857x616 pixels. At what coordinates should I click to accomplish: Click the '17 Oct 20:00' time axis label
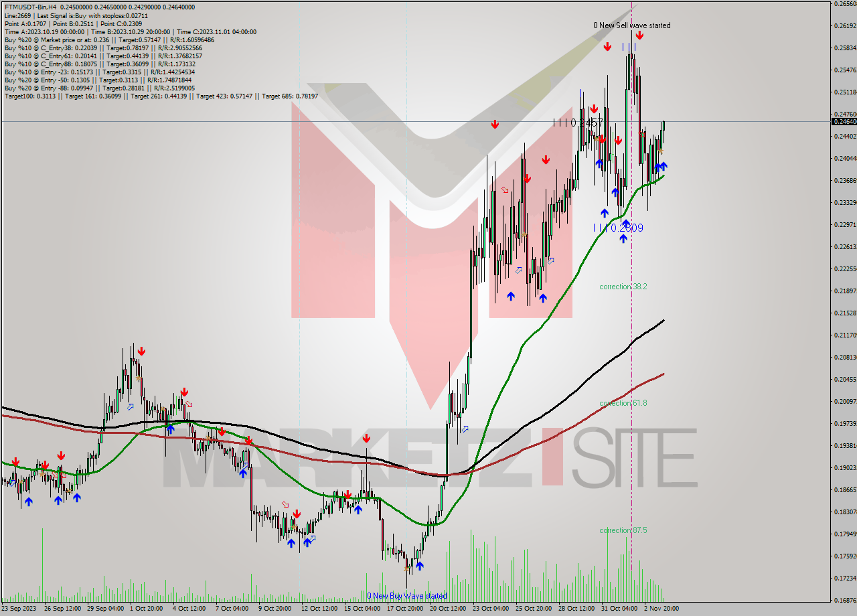tap(405, 609)
